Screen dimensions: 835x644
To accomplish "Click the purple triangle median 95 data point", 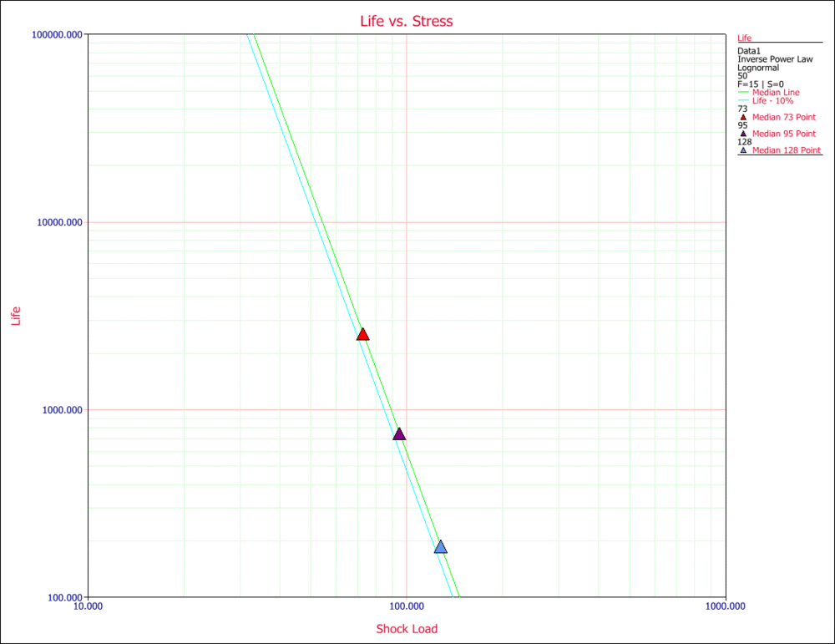I will pos(399,434).
